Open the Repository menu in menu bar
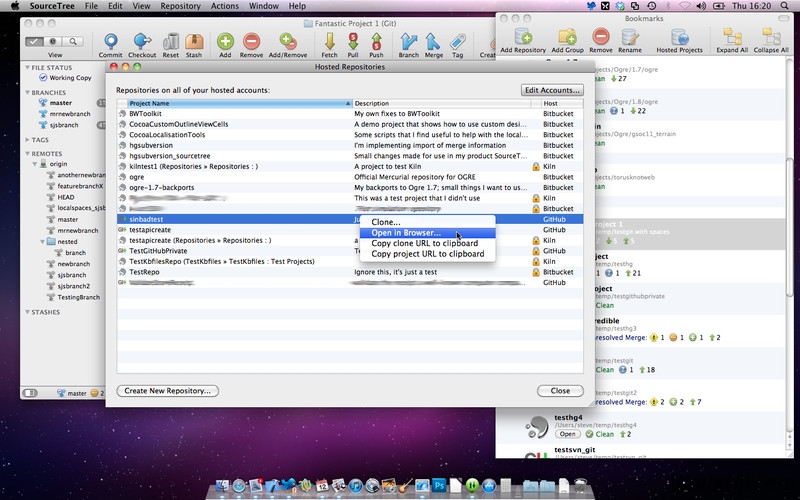Viewport: 800px width, 500px height. (180, 6)
